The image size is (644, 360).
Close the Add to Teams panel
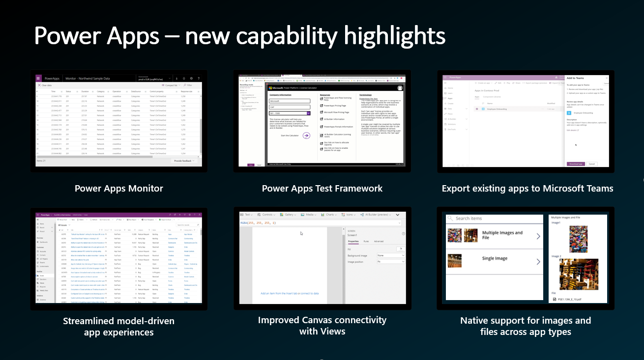pyautogui.click(x=606, y=78)
